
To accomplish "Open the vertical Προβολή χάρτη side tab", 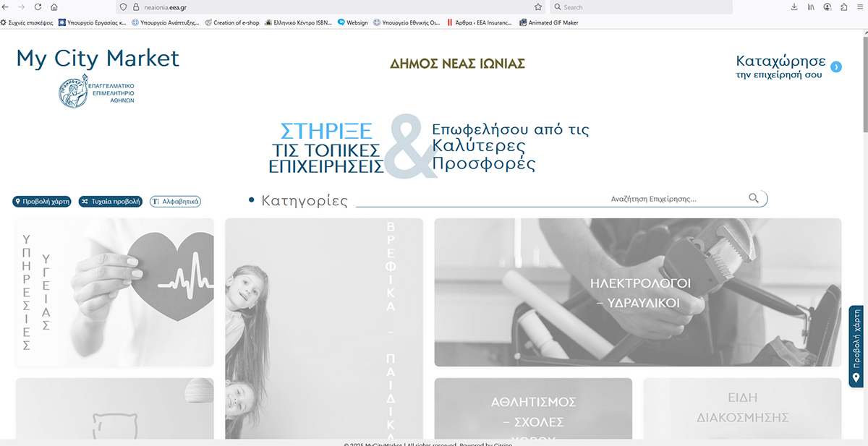I will [x=856, y=347].
